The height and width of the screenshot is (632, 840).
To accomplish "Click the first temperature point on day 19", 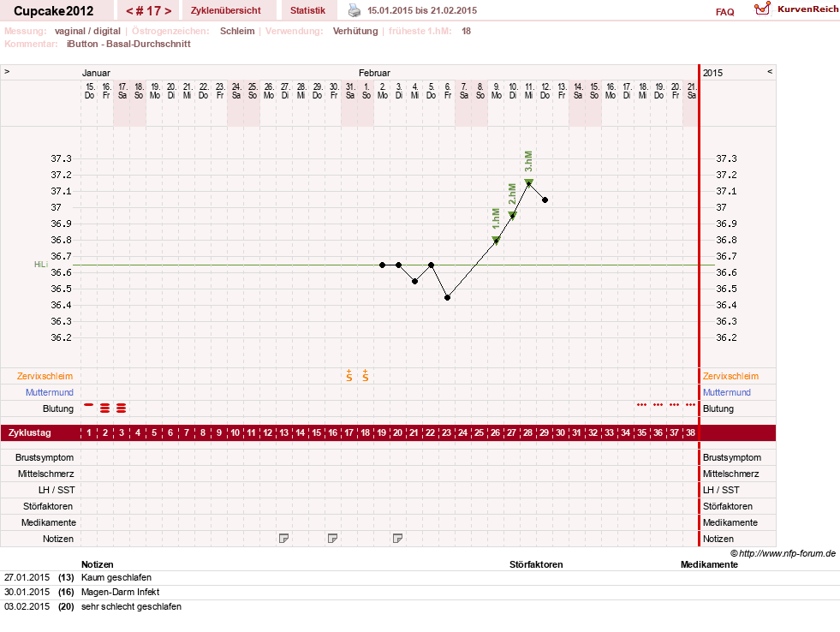I will [x=383, y=265].
